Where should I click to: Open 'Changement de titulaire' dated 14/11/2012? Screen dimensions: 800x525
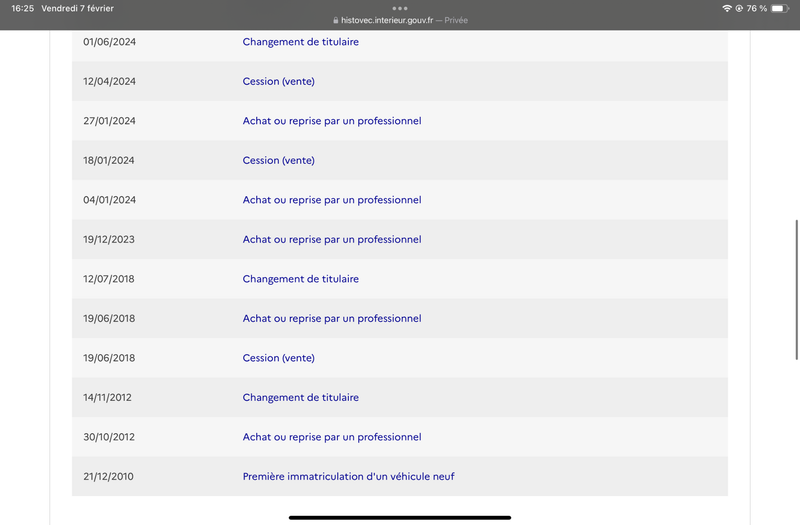point(301,397)
